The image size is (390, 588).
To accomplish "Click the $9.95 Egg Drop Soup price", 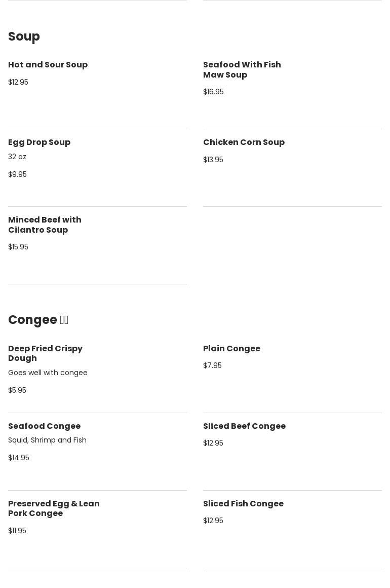I will coord(18,174).
